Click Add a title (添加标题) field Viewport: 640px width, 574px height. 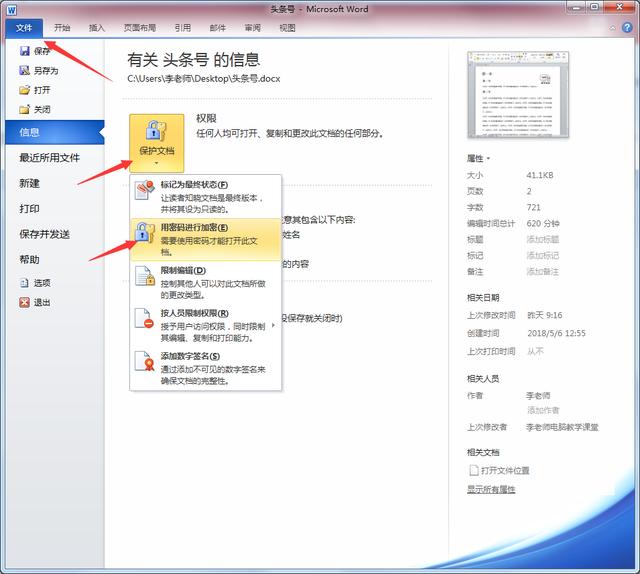click(543, 239)
